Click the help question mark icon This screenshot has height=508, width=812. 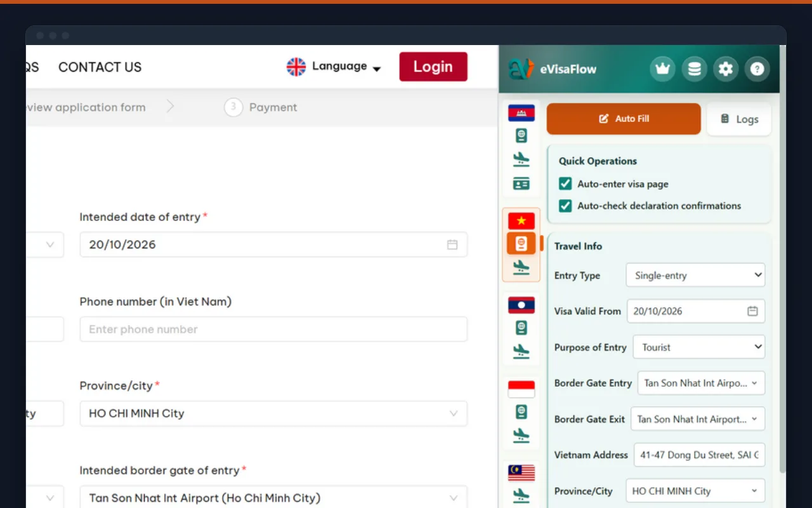[757, 69]
